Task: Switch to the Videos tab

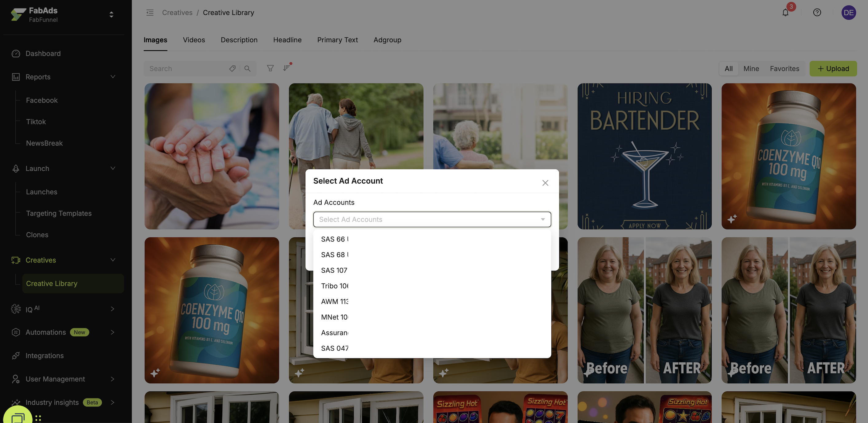Action: coord(194,40)
